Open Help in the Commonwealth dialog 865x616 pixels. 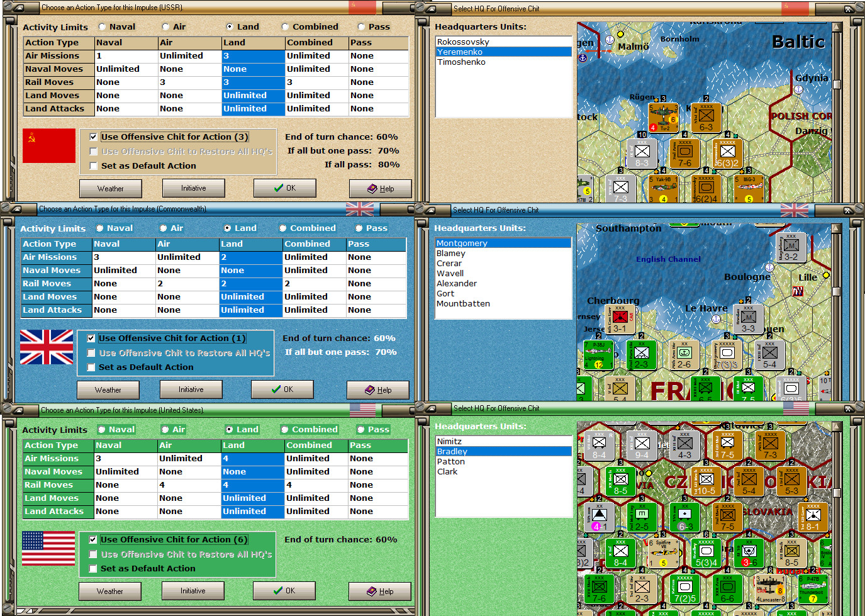click(378, 390)
